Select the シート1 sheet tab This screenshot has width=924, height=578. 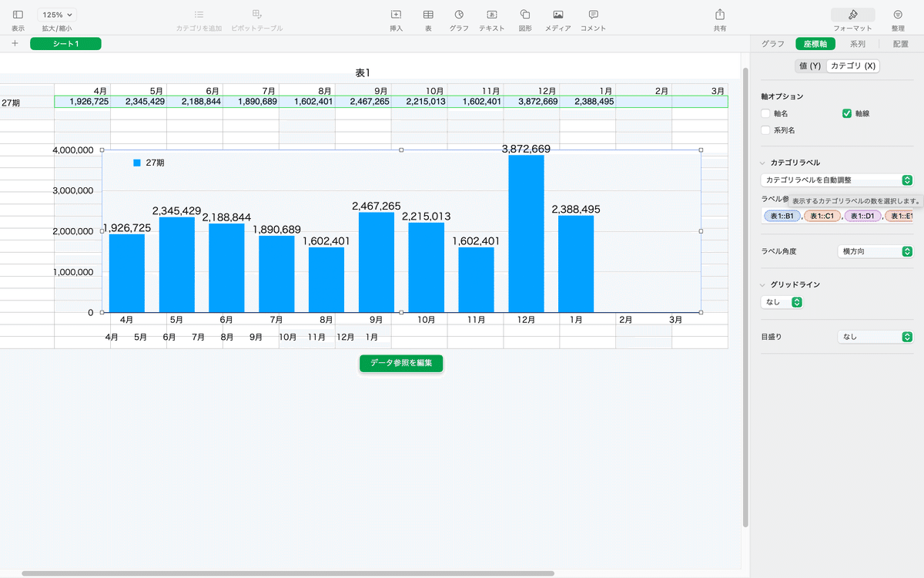pyautogui.click(x=65, y=43)
